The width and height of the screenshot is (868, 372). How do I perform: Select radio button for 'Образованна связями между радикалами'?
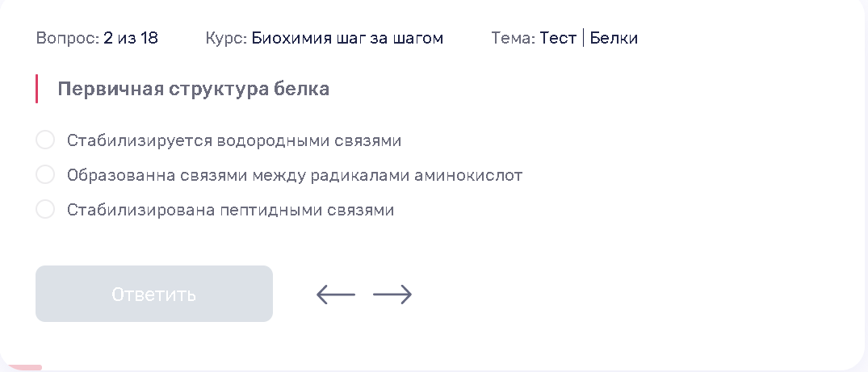[45, 175]
